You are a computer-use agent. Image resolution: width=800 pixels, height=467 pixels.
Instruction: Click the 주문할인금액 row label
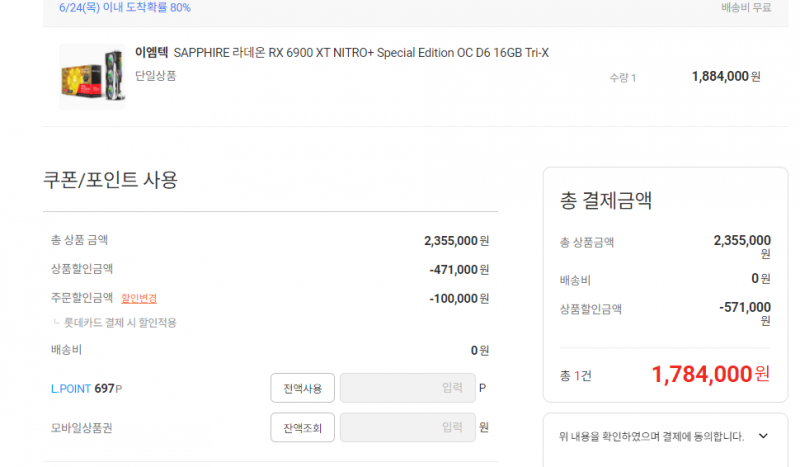tap(82, 298)
